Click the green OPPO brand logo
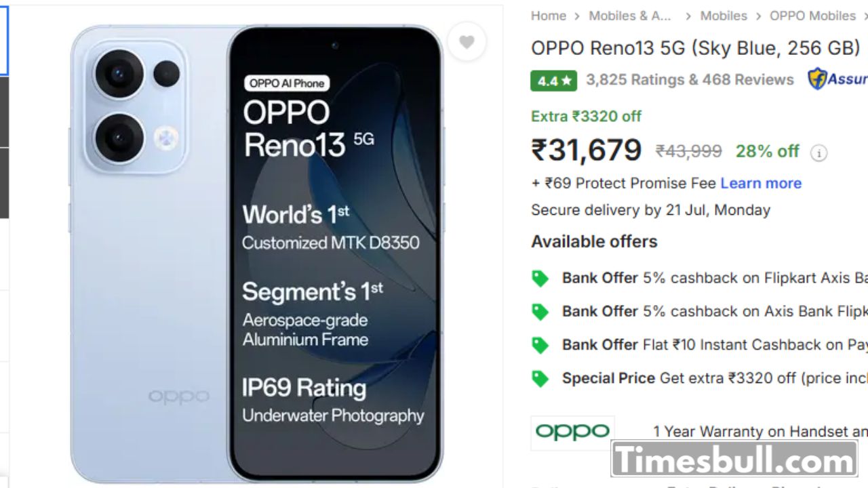Viewport: 868px width, 488px height. coord(572,432)
